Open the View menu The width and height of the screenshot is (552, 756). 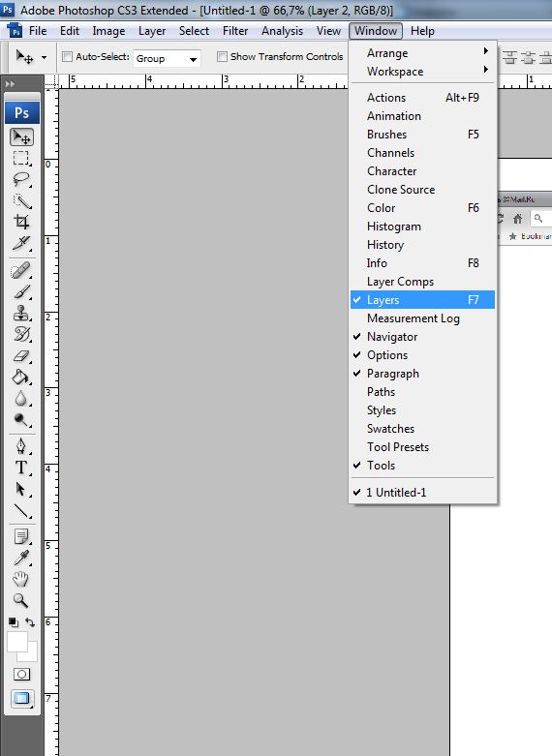point(328,31)
